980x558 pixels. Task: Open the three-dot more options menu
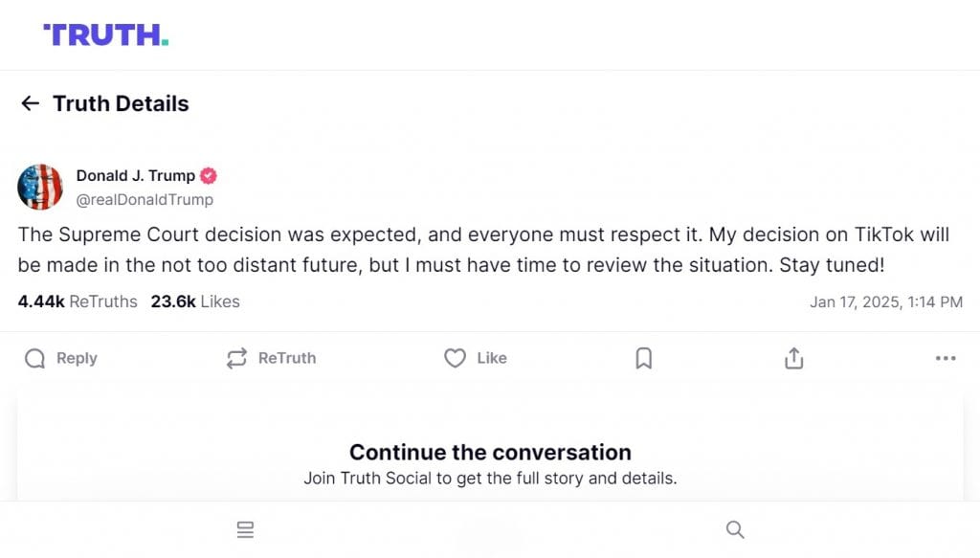point(946,358)
